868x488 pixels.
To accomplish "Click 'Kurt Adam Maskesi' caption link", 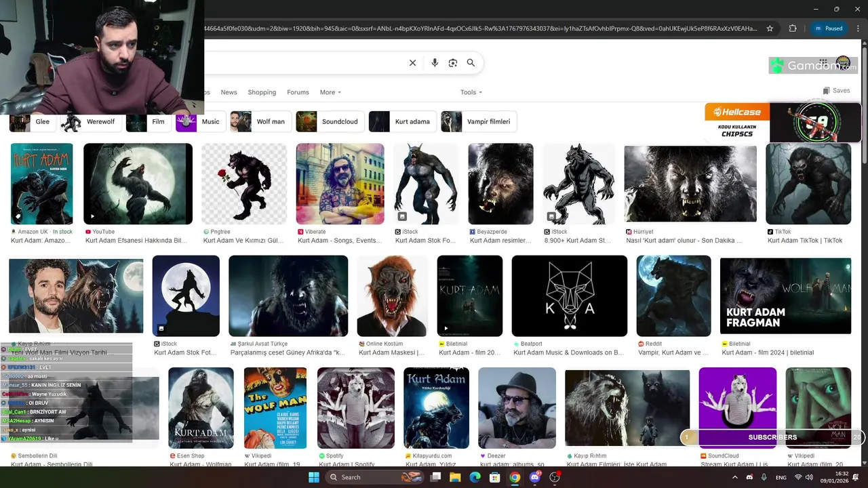I will pyautogui.click(x=391, y=352).
